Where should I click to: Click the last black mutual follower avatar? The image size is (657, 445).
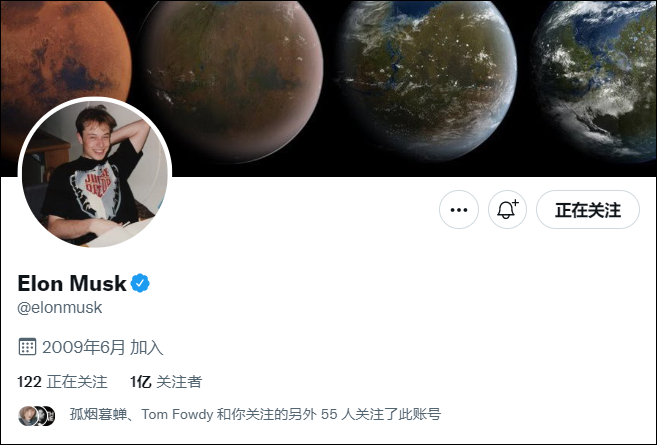50,415
